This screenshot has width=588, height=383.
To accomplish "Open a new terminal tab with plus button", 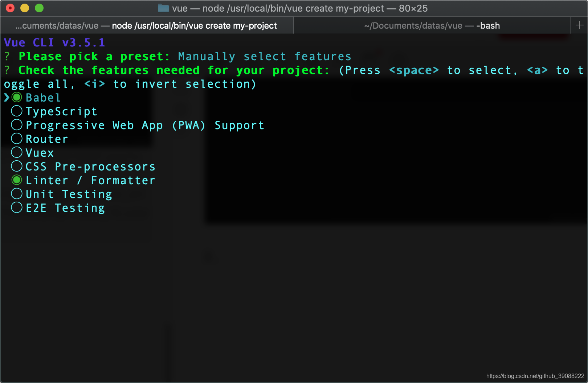I will click(579, 25).
